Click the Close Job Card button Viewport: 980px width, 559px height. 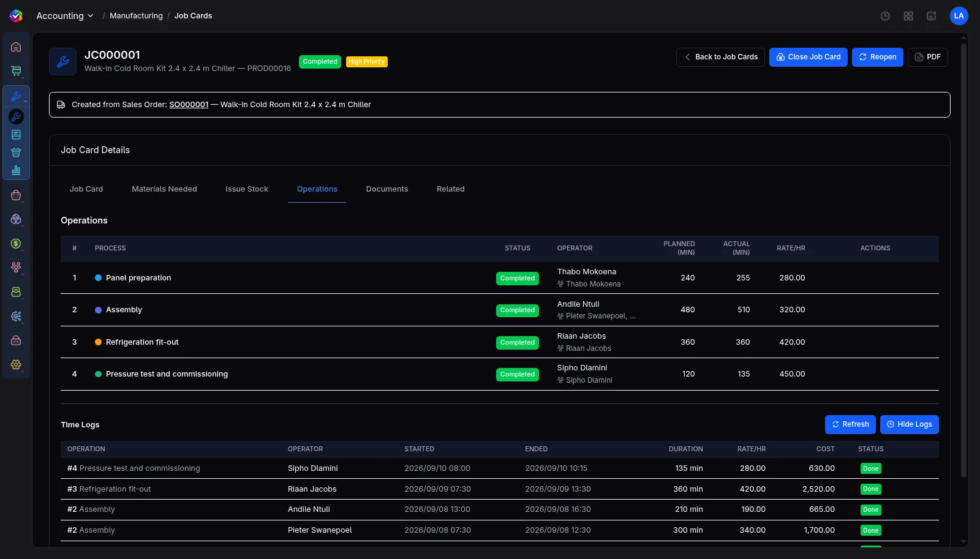coord(809,57)
